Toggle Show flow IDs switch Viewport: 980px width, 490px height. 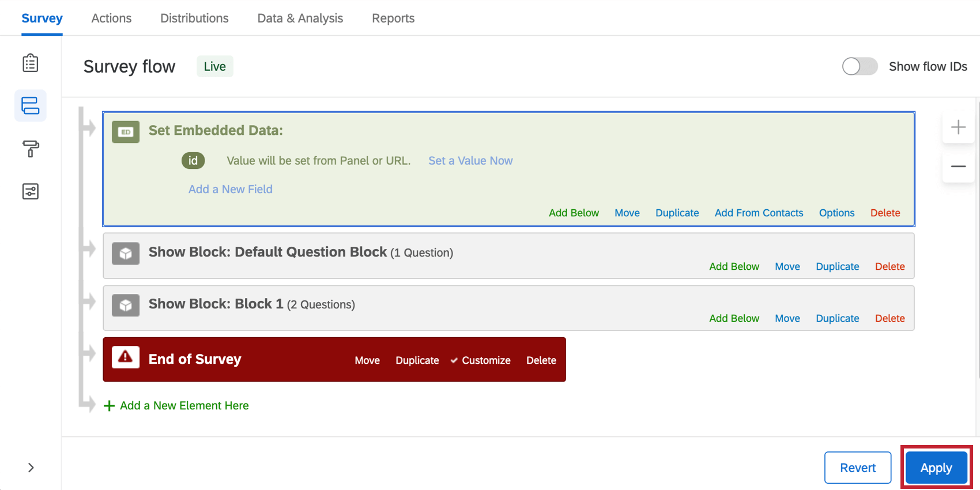[860, 66]
